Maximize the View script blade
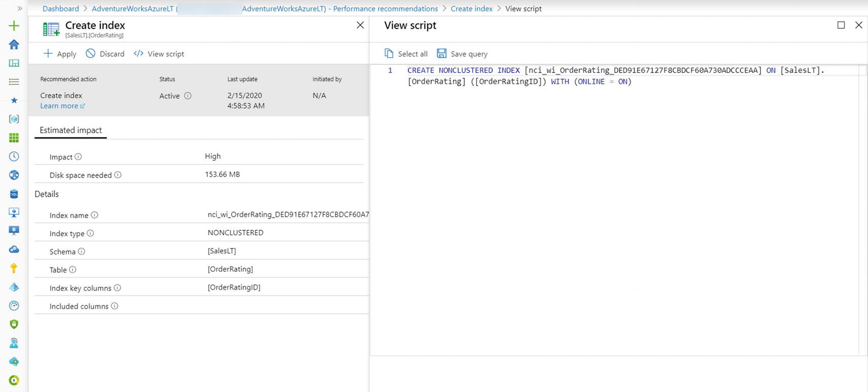868x392 pixels. coord(841,25)
